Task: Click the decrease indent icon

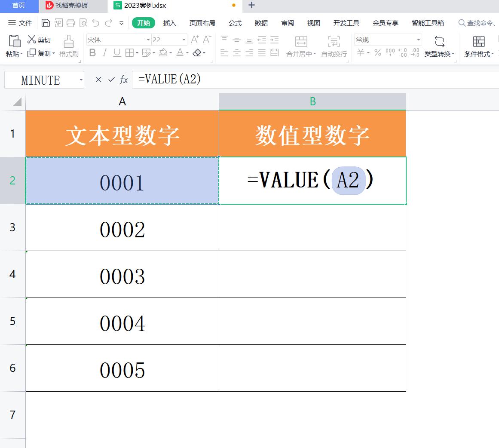Action: [262, 40]
